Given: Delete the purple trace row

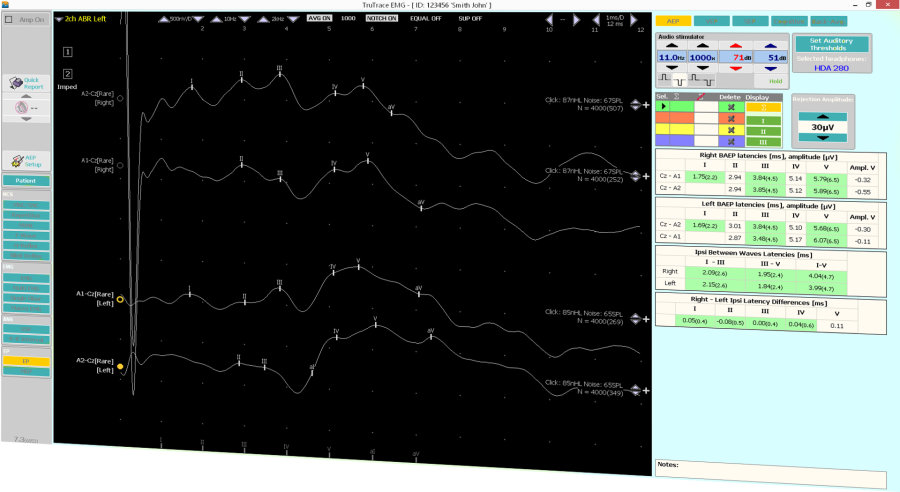Looking at the screenshot, I should 731,142.
